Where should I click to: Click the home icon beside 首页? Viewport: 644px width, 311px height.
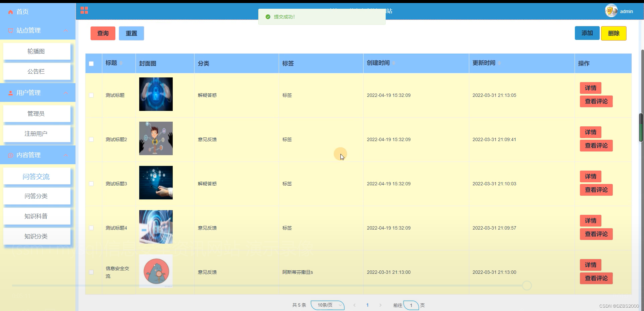tap(11, 12)
